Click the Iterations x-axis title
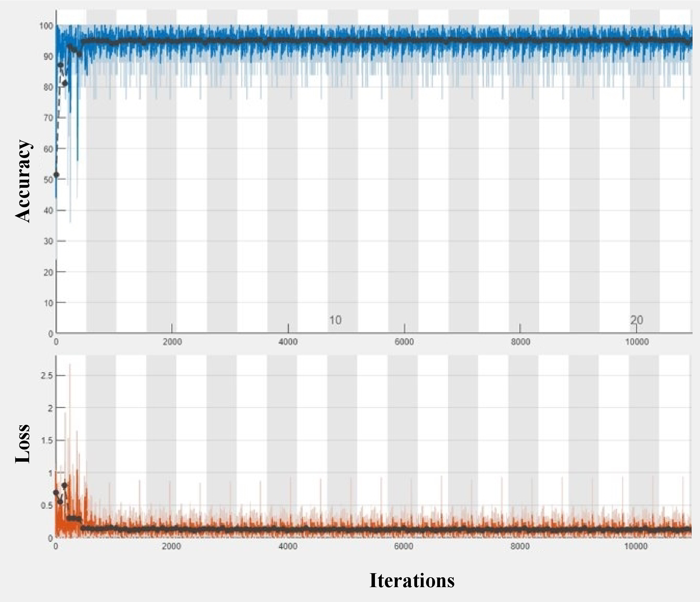 click(x=412, y=580)
